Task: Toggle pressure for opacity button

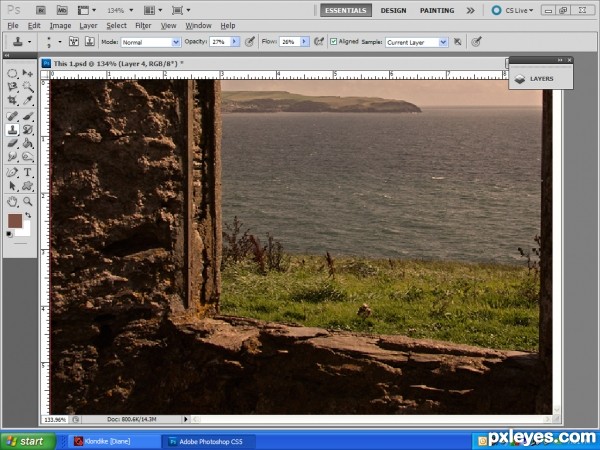Action: 249,42
